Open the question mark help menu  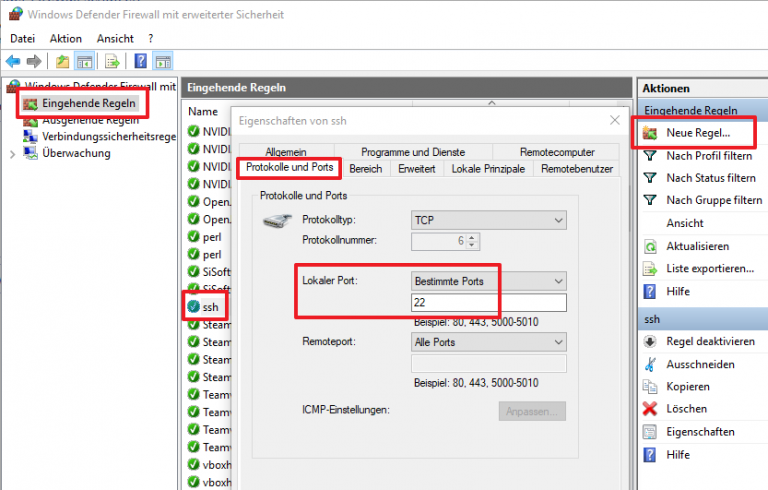(x=150, y=38)
